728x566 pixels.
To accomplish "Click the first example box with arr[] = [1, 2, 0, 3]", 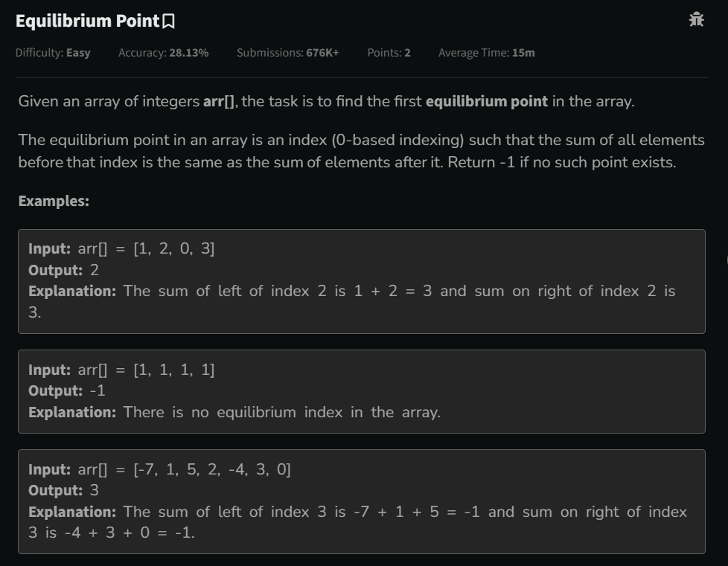I will pyautogui.click(x=363, y=281).
